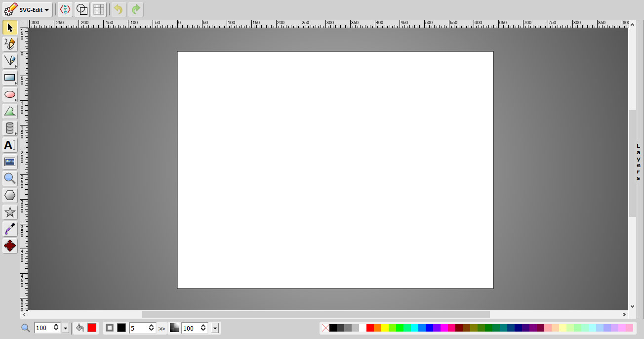Pick the yellow swatch in the palette

[x=385, y=328]
